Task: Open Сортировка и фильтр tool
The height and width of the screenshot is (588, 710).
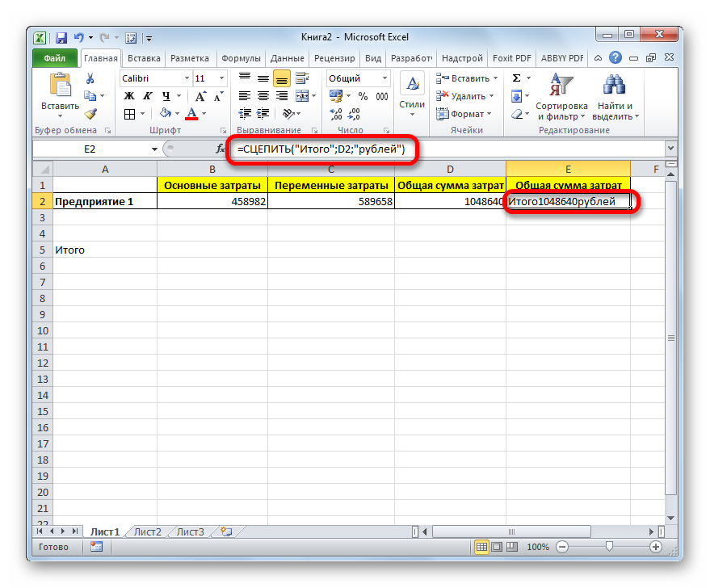Action: click(561, 97)
